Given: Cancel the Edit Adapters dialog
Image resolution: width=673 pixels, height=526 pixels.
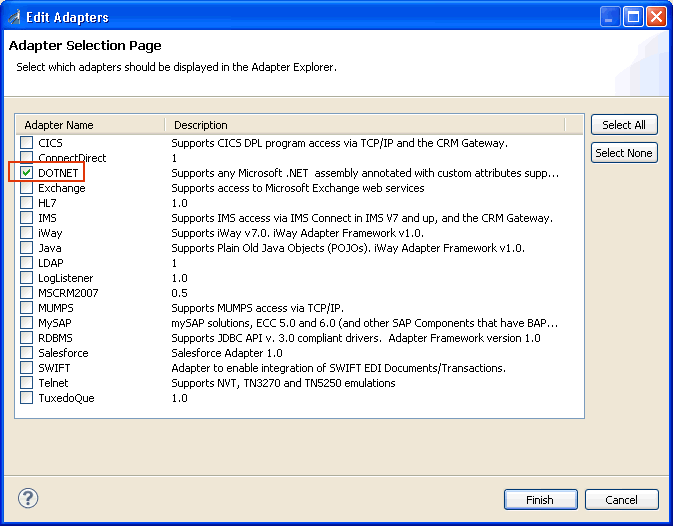Looking at the screenshot, I should click(x=621, y=500).
